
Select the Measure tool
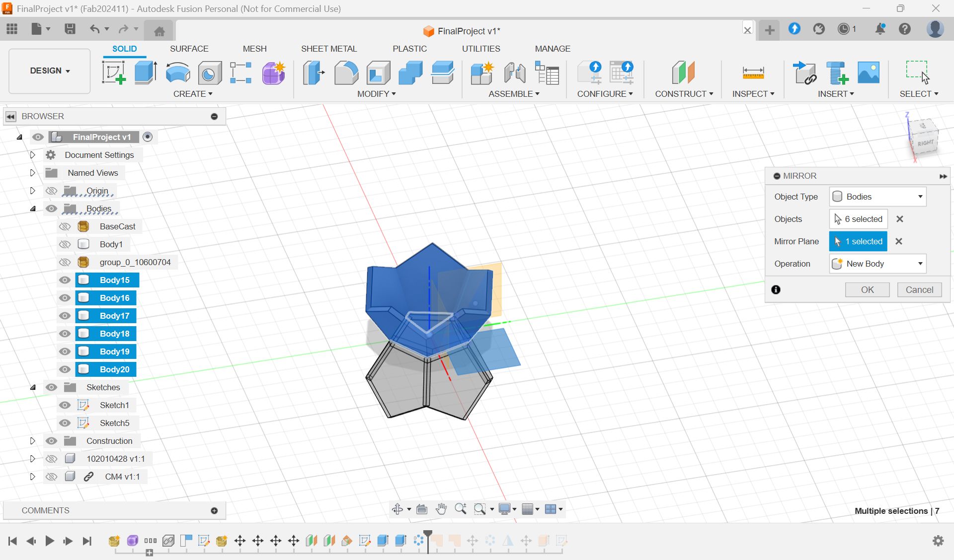753,72
